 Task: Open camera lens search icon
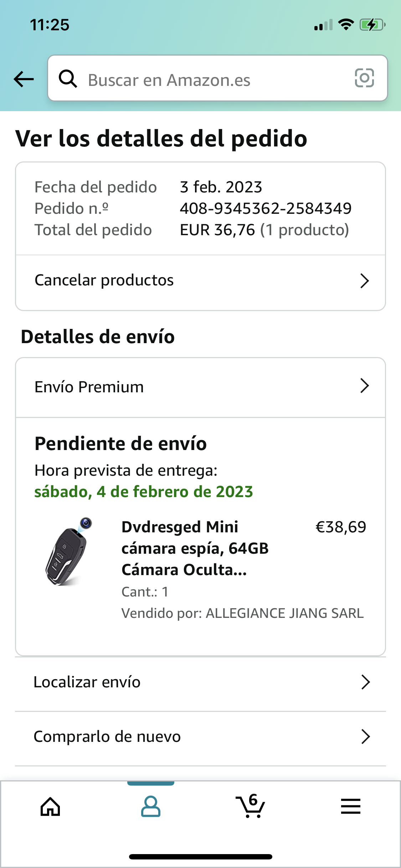pos(364,78)
